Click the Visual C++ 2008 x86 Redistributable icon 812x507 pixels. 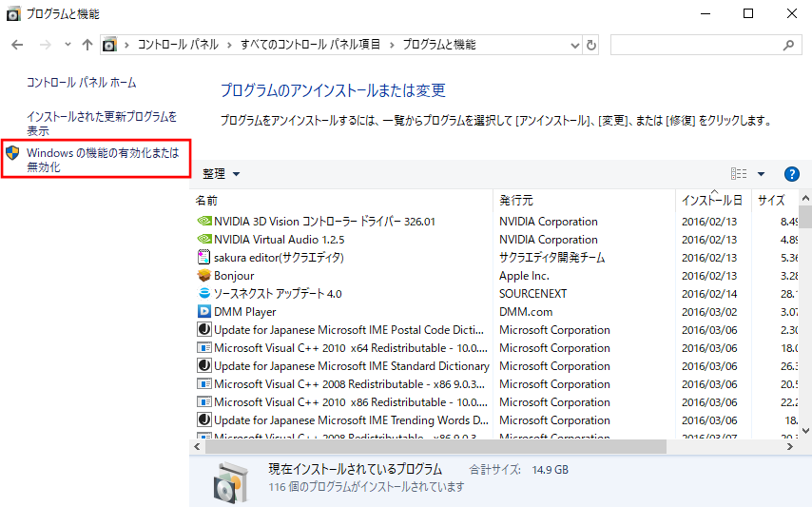(204, 383)
